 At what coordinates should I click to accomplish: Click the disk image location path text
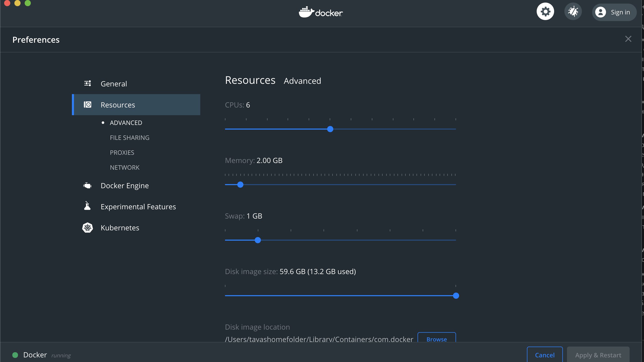tap(319, 339)
